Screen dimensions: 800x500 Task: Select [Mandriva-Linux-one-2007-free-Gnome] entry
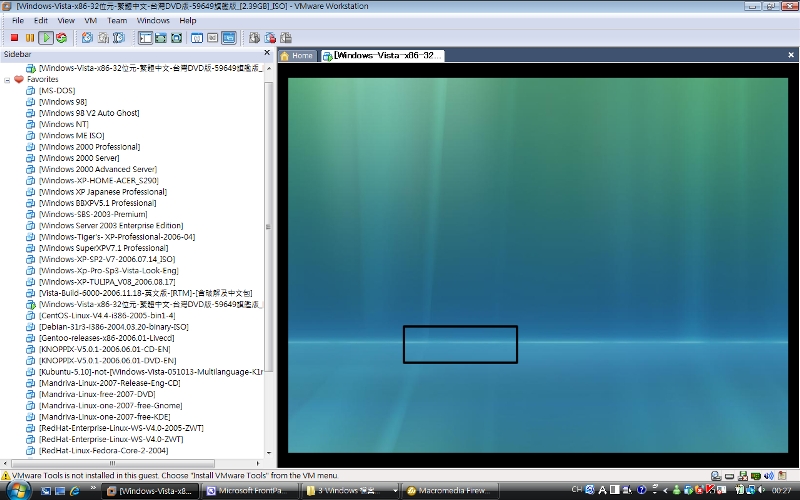point(111,405)
